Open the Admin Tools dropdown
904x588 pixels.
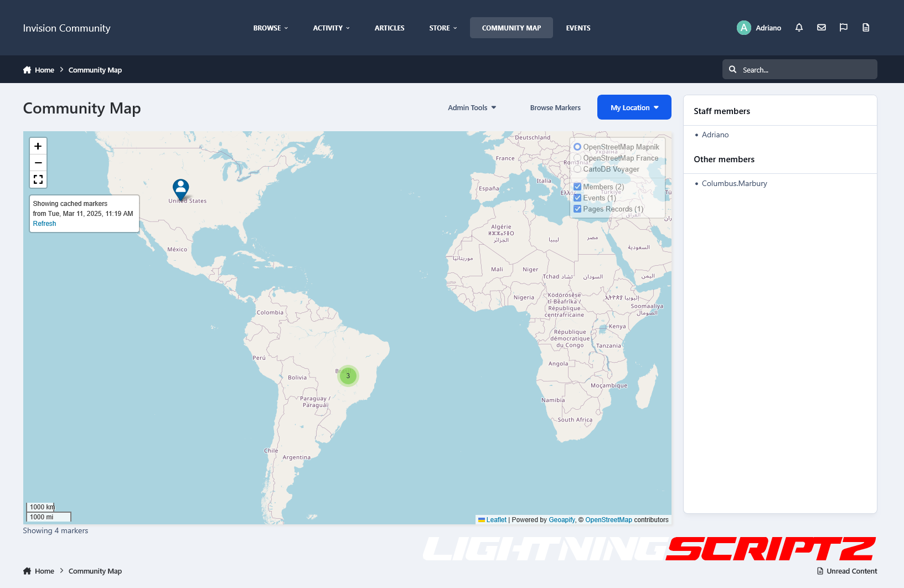472,107
